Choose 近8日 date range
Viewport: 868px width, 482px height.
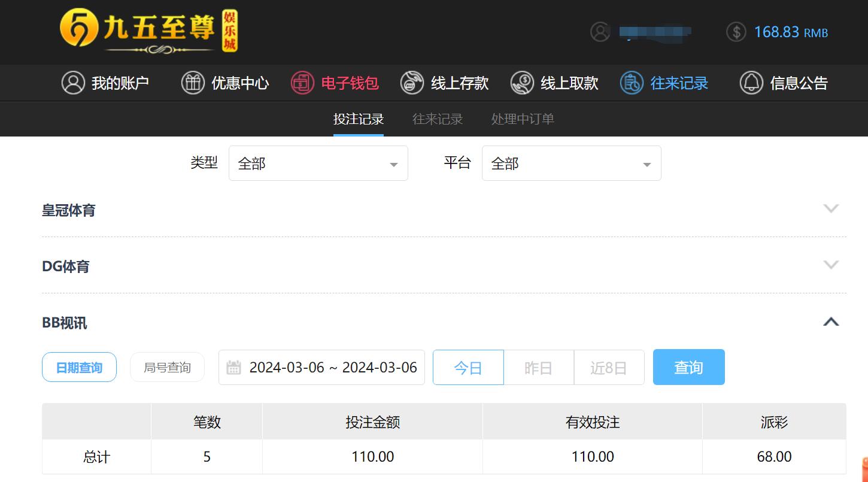click(609, 367)
